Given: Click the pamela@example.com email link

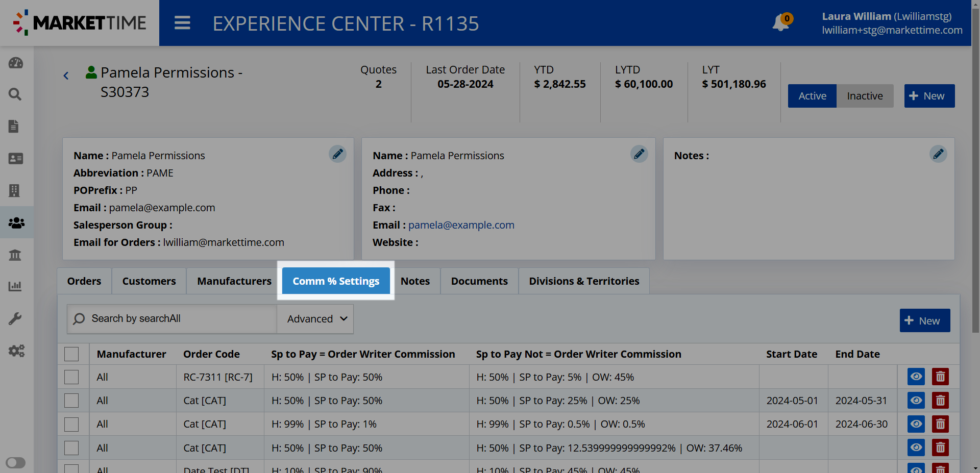Looking at the screenshot, I should [461, 225].
